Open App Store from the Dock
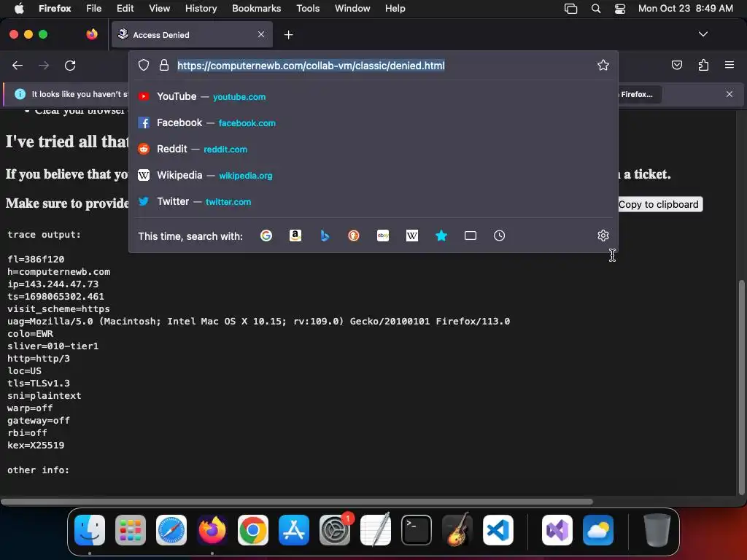Screen dimensions: 747x560 pyautogui.click(x=294, y=529)
